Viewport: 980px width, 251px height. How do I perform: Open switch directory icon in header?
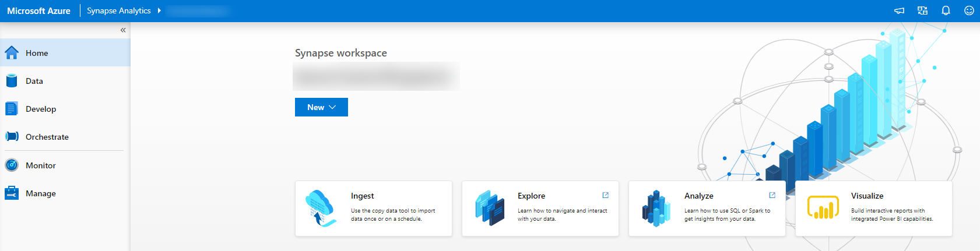[922, 10]
